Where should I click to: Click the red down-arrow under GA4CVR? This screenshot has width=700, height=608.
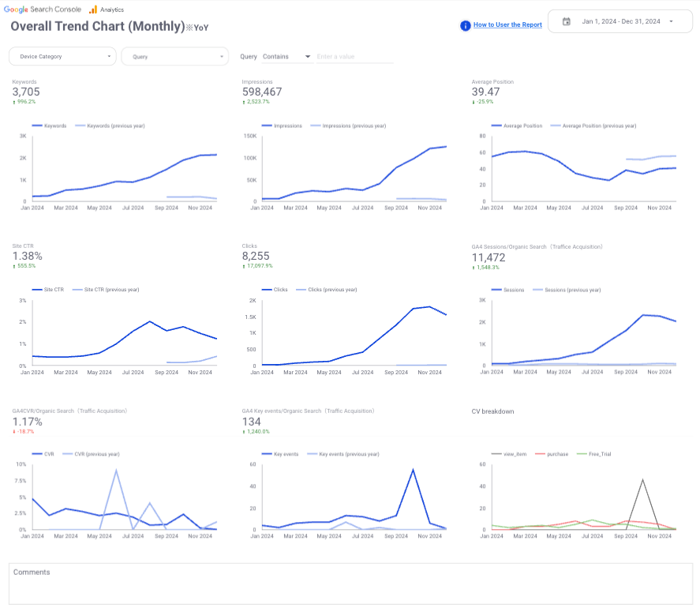point(14,431)
